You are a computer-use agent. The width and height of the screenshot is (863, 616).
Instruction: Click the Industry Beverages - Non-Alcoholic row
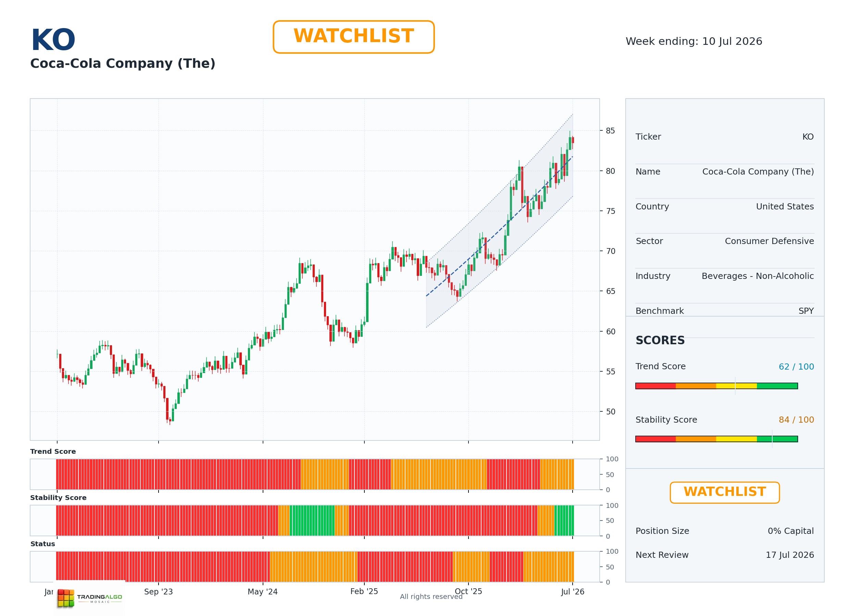tap(725, 276)
